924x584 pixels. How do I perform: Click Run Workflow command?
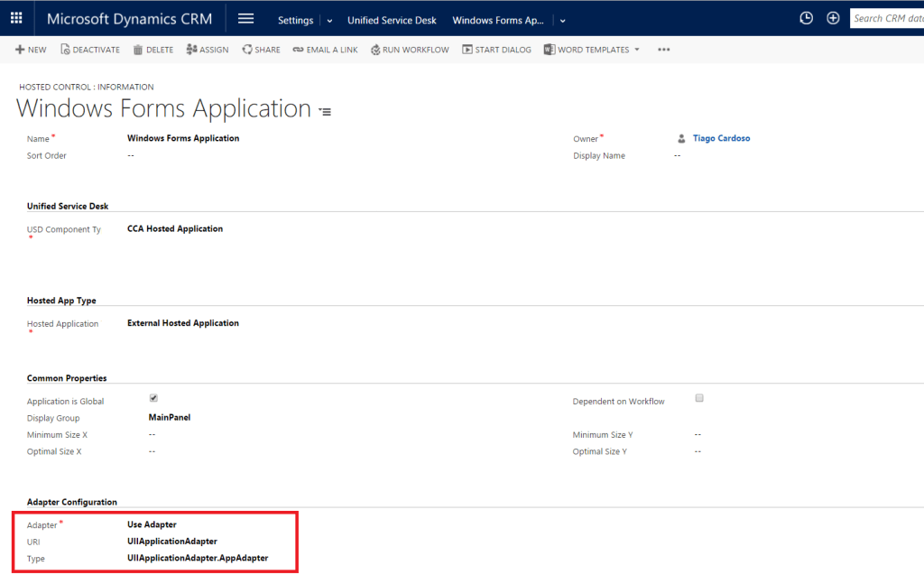(x=410, y=50)
